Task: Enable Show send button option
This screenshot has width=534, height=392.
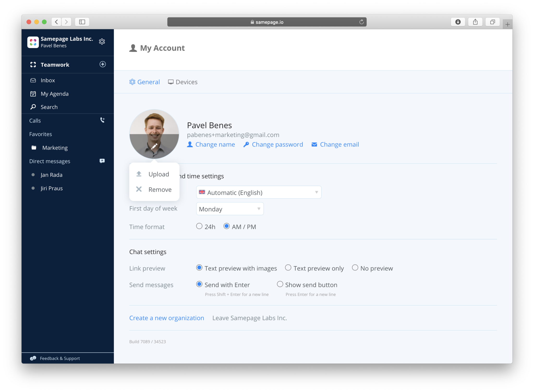Action: pyautogui.click(x=280, y=284)
